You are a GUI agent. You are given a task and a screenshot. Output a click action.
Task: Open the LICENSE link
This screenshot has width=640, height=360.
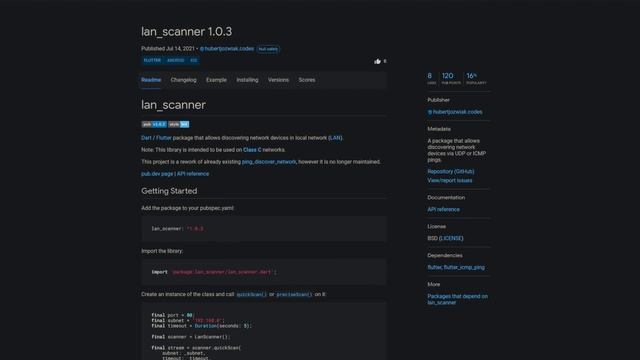(x=451, y=238)
